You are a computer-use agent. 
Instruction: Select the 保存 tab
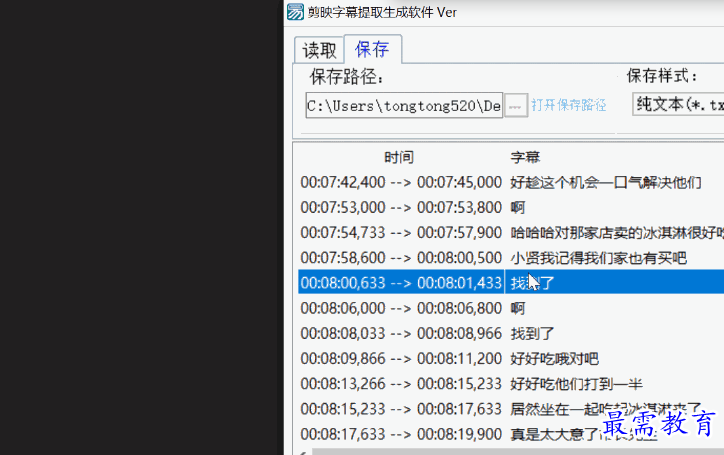[x=372, y=49]
